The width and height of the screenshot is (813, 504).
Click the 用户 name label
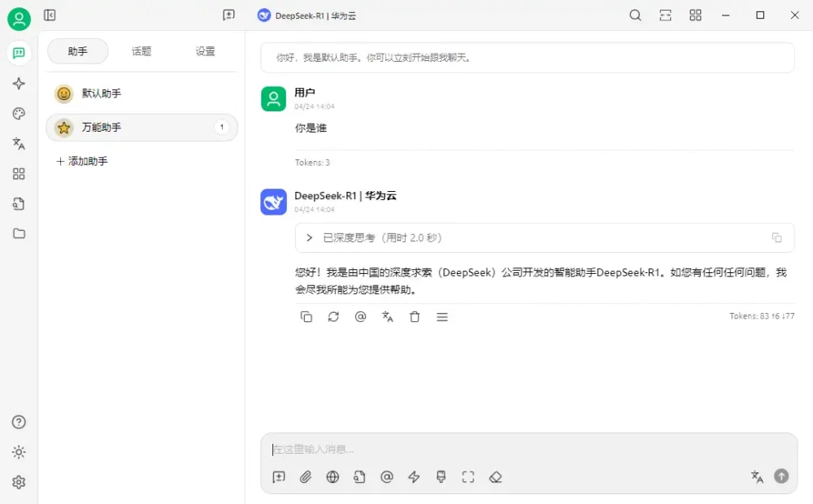tap(304, 93)
